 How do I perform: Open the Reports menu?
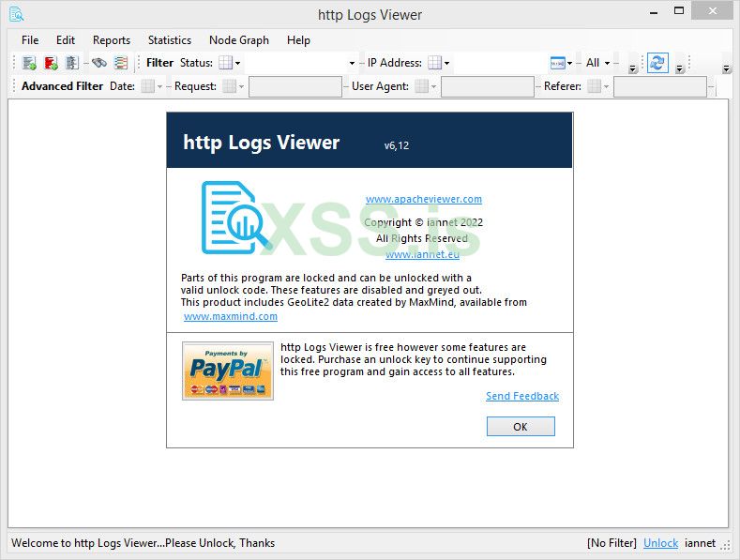click(x=112, y=40)
